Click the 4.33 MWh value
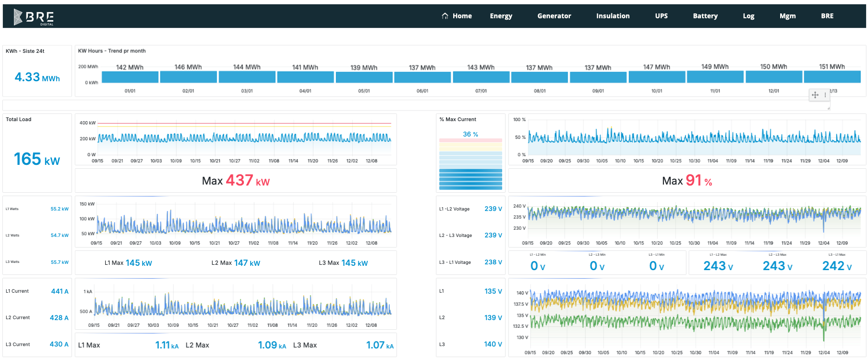 pyautogui.click(x=37, y=77)
